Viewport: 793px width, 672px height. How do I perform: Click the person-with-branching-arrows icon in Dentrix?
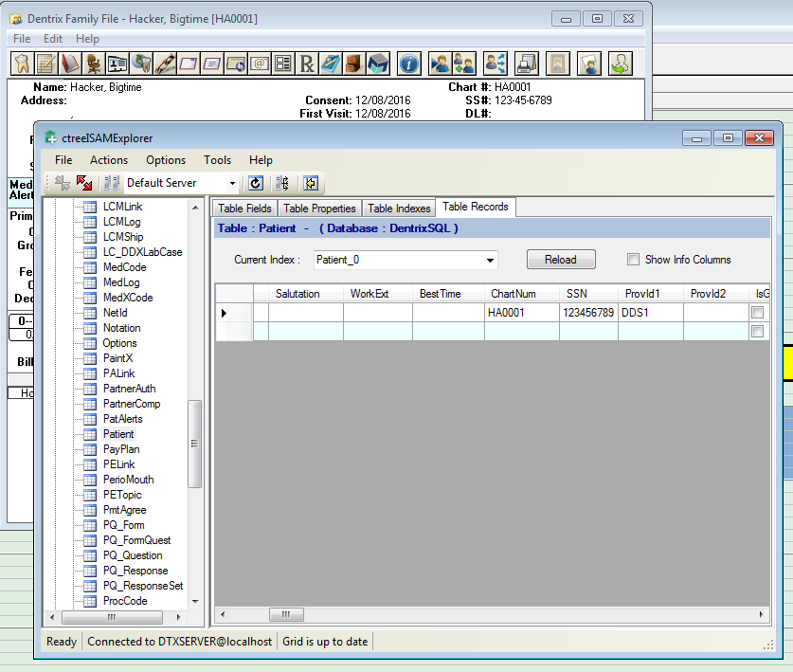(x=496, y=64)
